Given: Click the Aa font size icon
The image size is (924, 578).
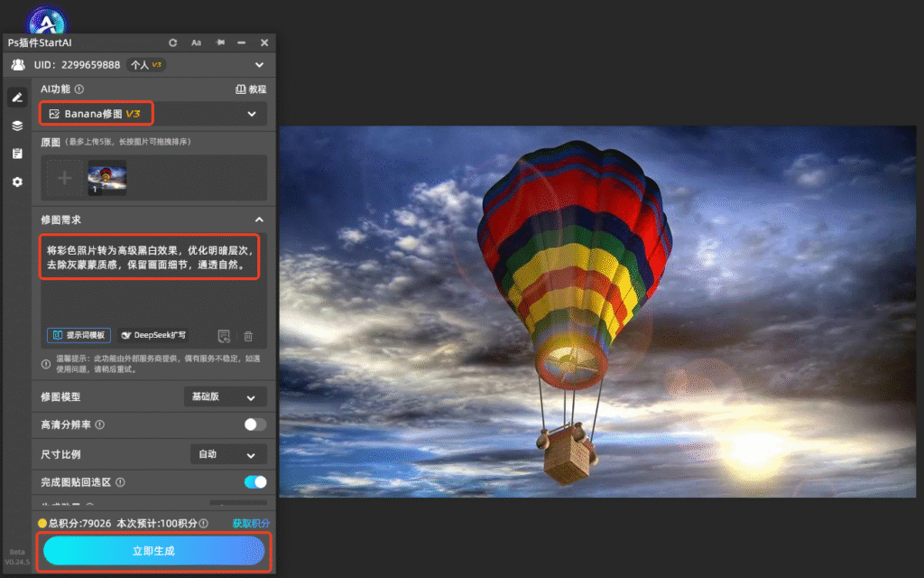Looking at the screenshot, I should coord(196,42).
